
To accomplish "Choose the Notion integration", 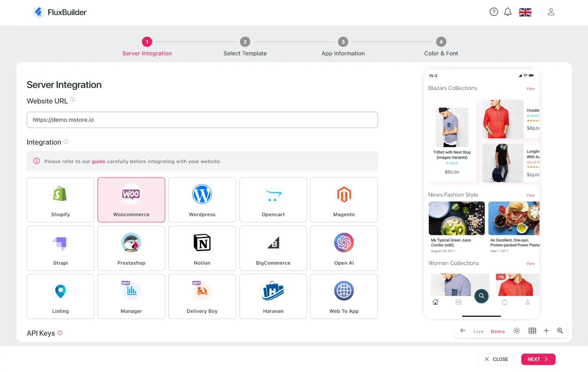I will click(202, 248).
